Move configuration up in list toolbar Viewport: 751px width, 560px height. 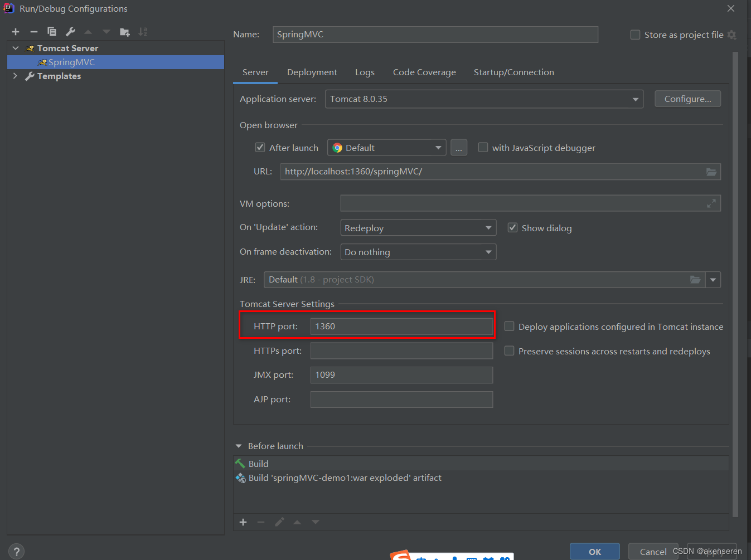(x=88, y=32)
